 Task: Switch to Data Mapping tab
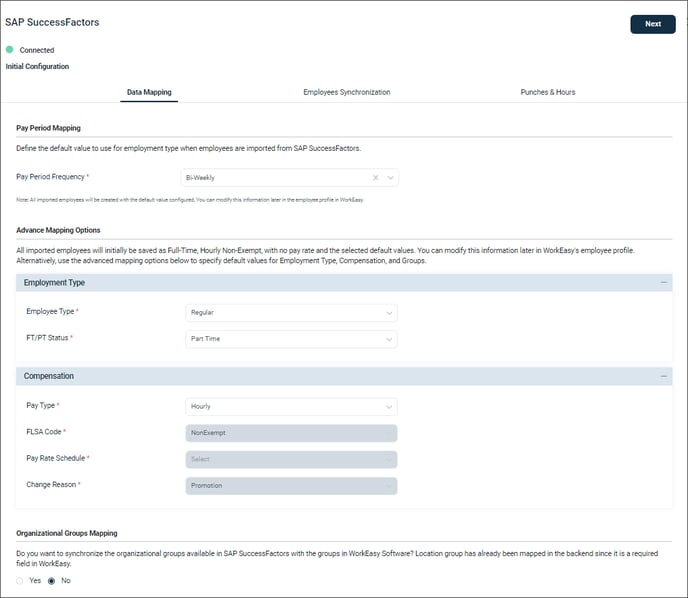point(149,92)
